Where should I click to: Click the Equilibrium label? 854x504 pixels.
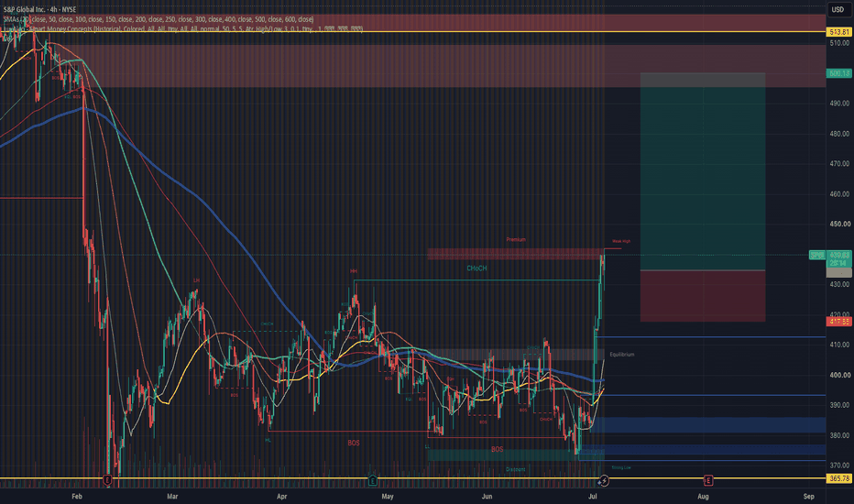tap(622, 354)
